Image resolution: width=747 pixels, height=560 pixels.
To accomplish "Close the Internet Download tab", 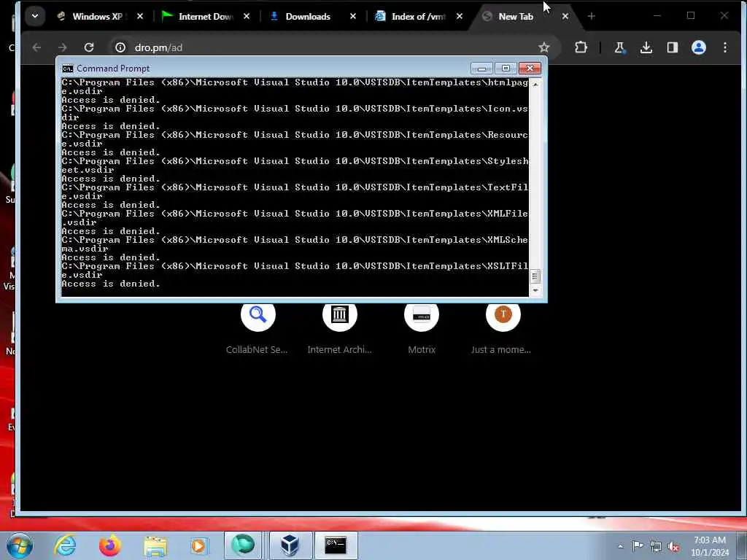I will click(x=247, y=16).
